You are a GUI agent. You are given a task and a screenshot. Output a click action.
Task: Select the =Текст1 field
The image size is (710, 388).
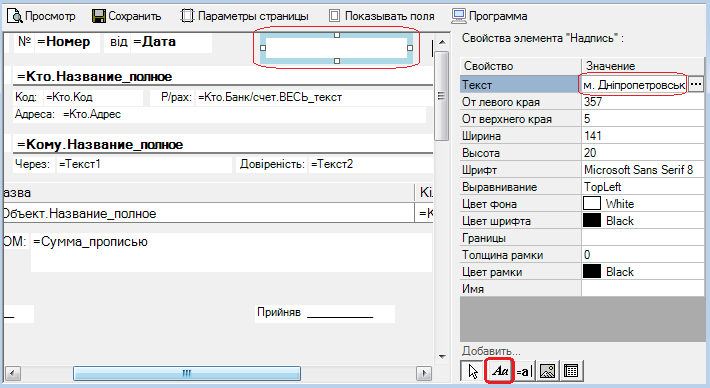coord(144,164)
